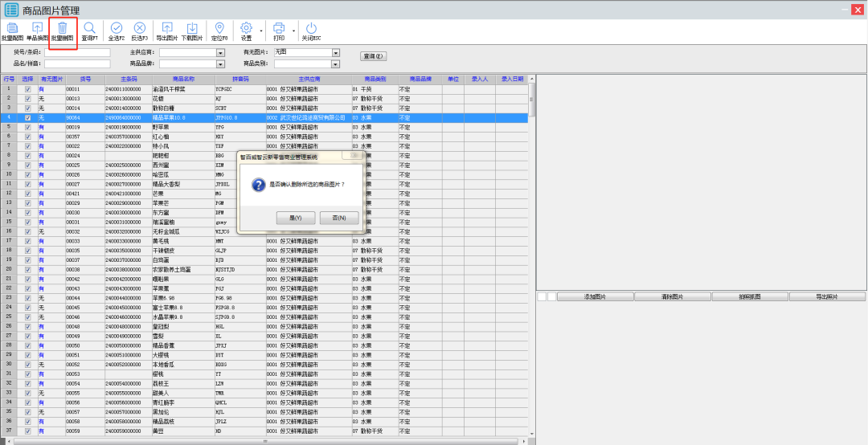This screenshot has height=445, width=868.
Task: Click the 全选F2 select-all icon
Action: pos(117,31)
